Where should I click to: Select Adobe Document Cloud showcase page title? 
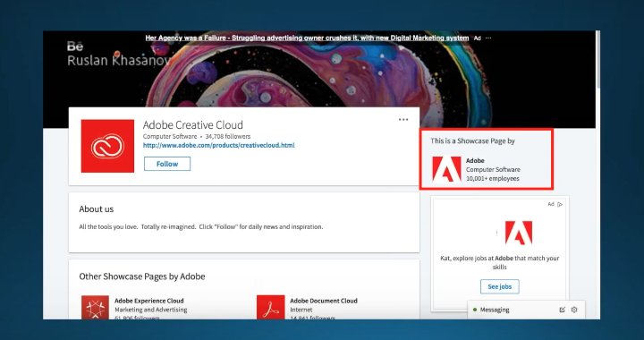pyautogui.click(x=324, y=301)
